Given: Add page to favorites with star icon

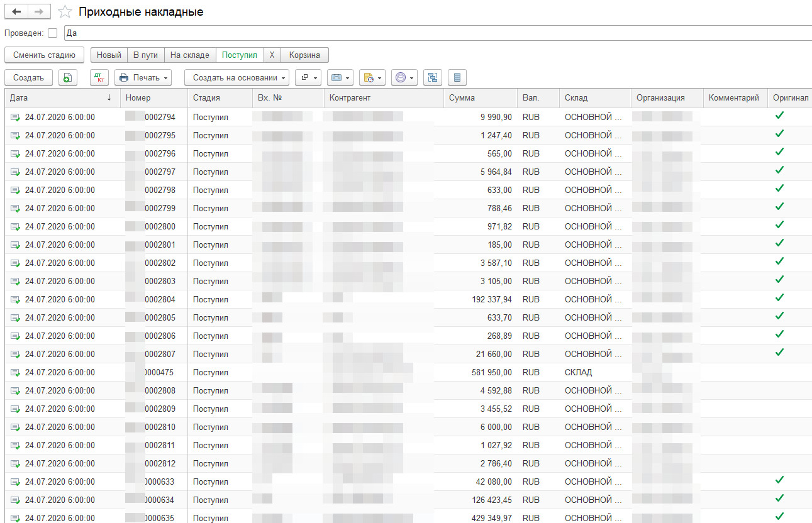Looking at the screenshot, I should [64, 12].
